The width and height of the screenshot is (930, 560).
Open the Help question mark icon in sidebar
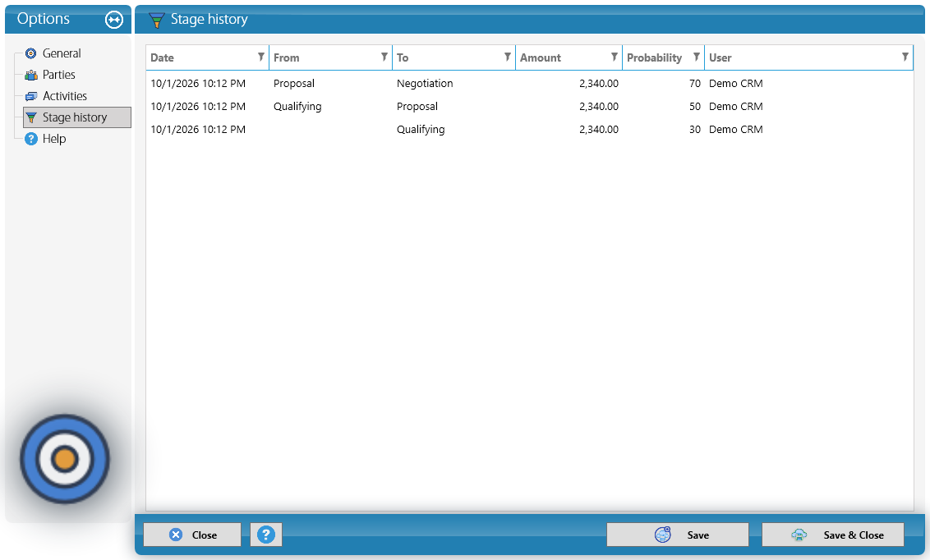point(31,139)
